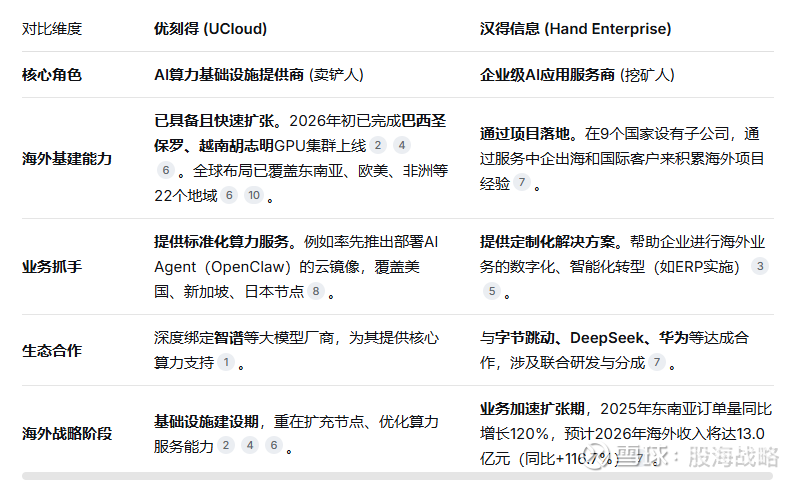Open citation 10 following 22个地域

click(254, 195)
